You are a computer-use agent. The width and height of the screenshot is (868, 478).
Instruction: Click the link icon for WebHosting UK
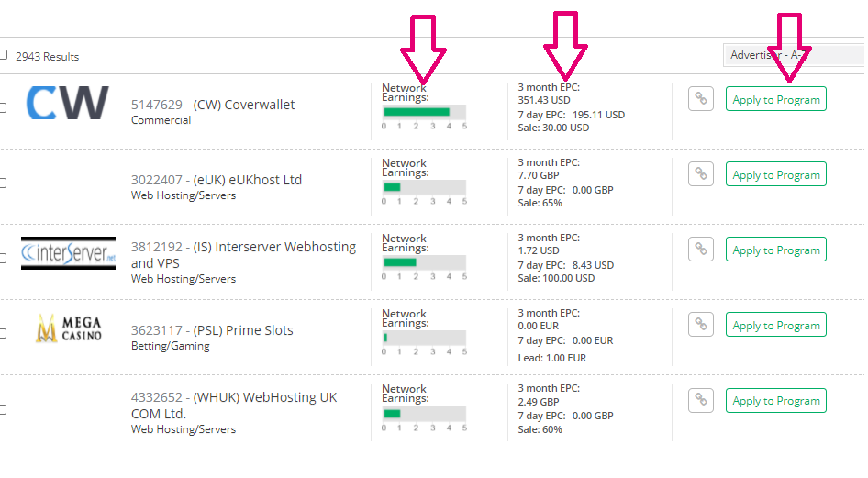coord(701,399)
